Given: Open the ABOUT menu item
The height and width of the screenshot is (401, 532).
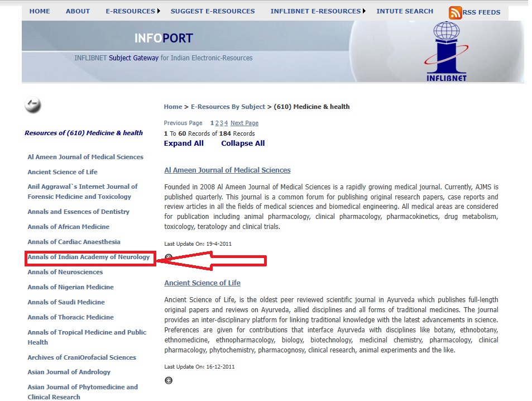Looking at the screenshot, I should (78, 11).
